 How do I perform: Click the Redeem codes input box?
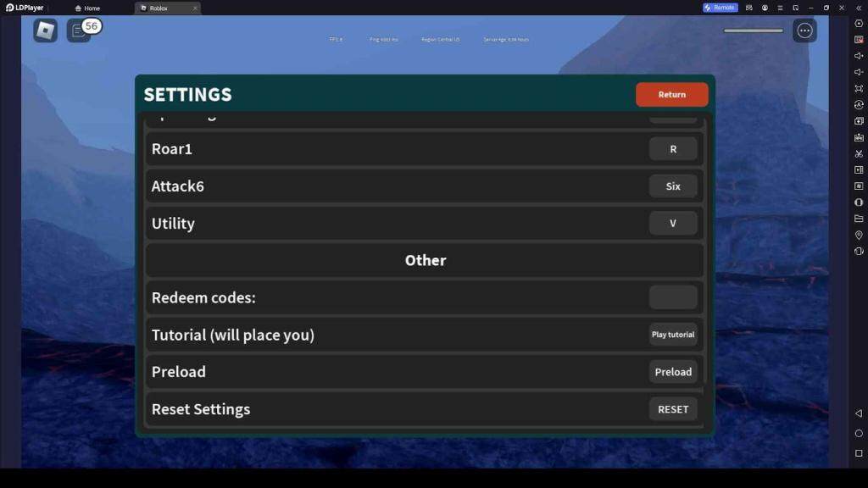point(672,297)
